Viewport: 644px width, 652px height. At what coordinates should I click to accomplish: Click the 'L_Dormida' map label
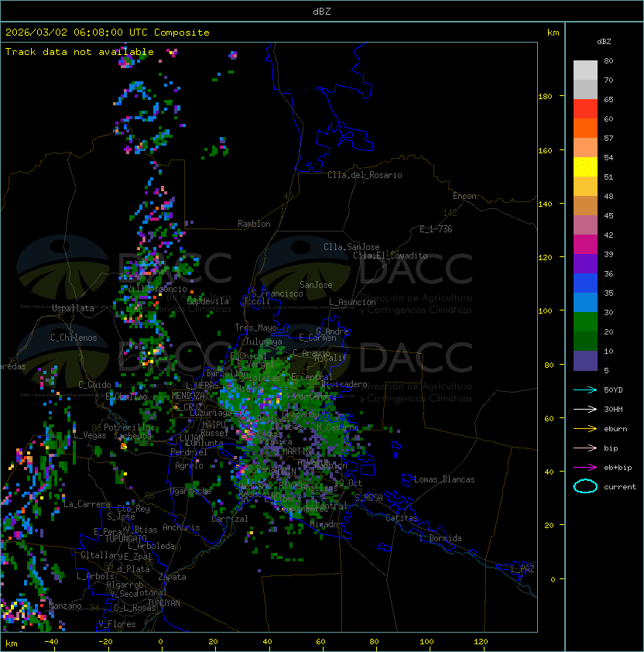[440, 538]
